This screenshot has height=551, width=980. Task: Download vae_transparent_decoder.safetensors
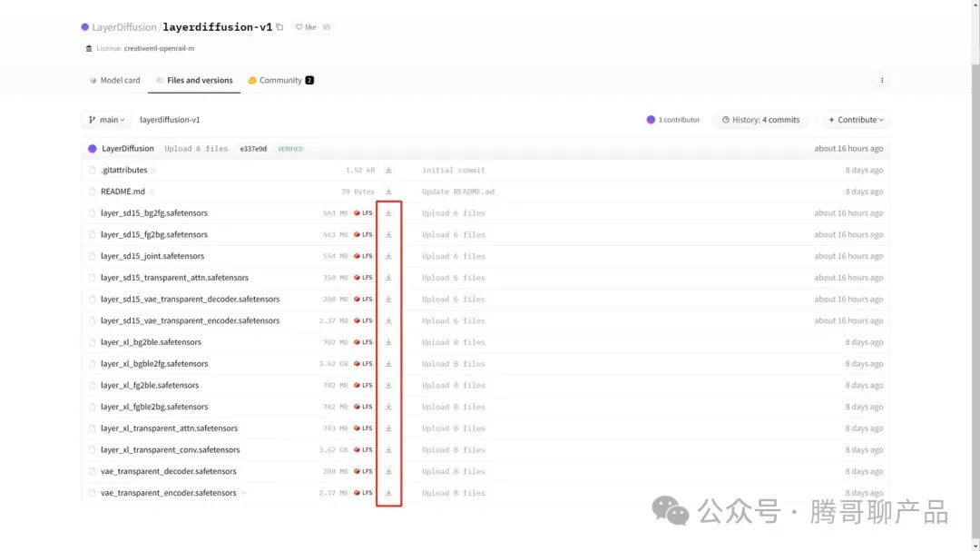tap(388, 471)
